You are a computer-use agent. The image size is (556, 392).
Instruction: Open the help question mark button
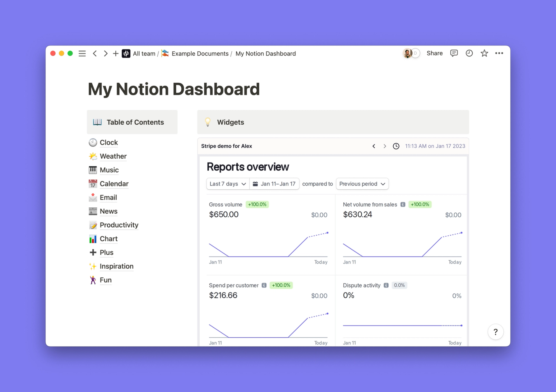coord(496,332)
